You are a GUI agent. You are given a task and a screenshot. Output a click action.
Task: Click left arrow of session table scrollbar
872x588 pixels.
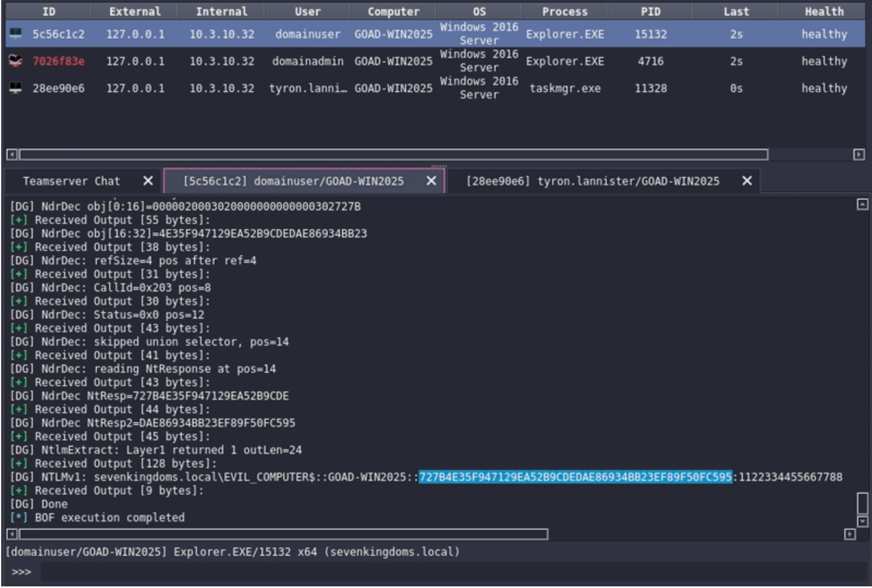click(x=11, y=155)
